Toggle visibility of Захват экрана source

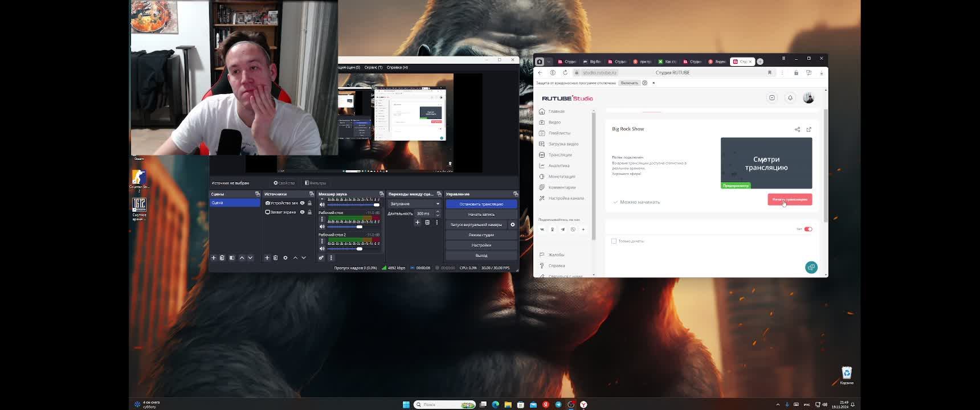point(303,212)
